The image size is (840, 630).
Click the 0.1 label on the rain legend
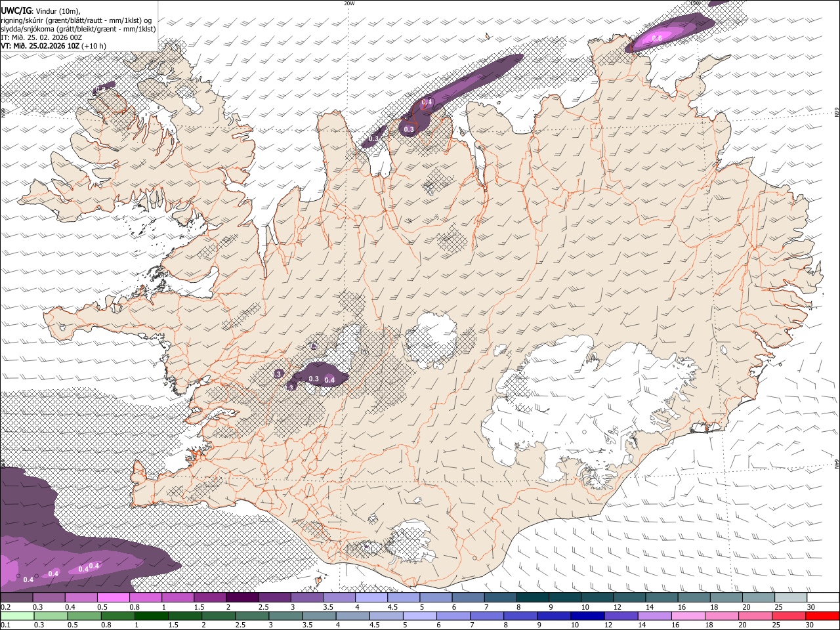pos(5,625)
